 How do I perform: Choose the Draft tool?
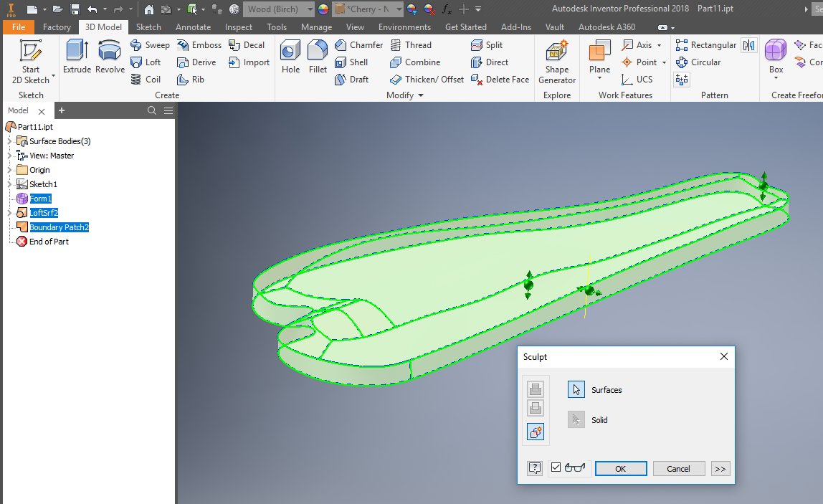click(352, 80)
